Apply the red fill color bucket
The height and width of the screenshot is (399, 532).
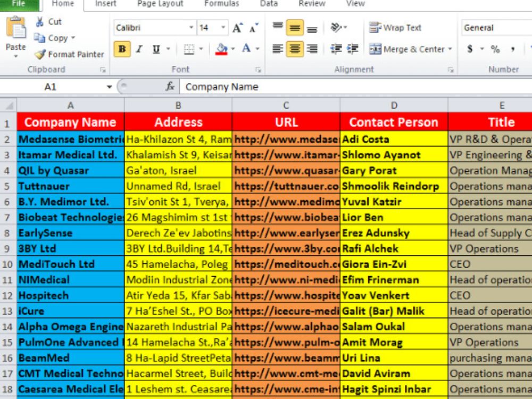(221, 49)
